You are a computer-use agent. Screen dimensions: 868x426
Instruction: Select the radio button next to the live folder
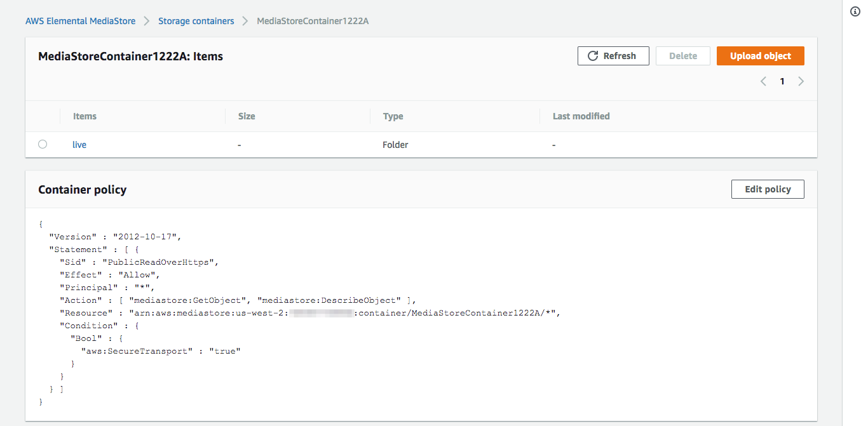pyautogui.click(x=43, y=144)
